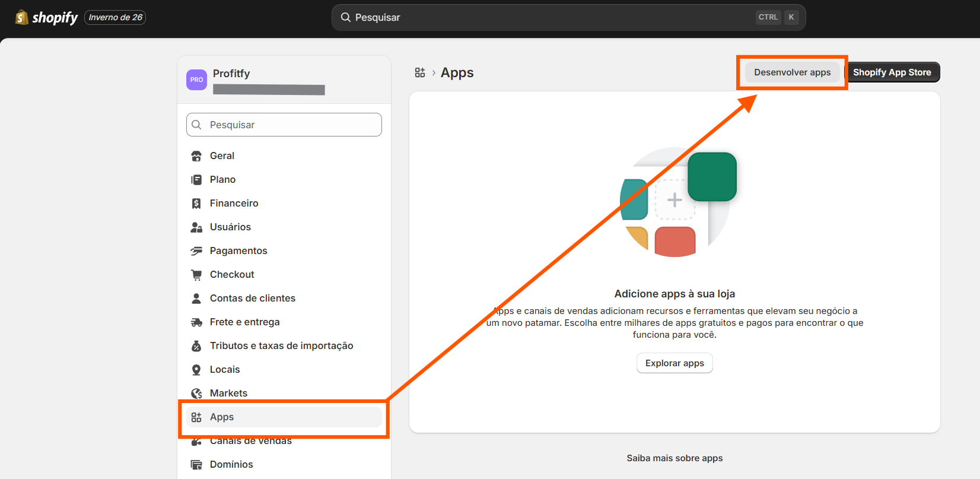Open Pagamentos settings

tap(284, 250)
